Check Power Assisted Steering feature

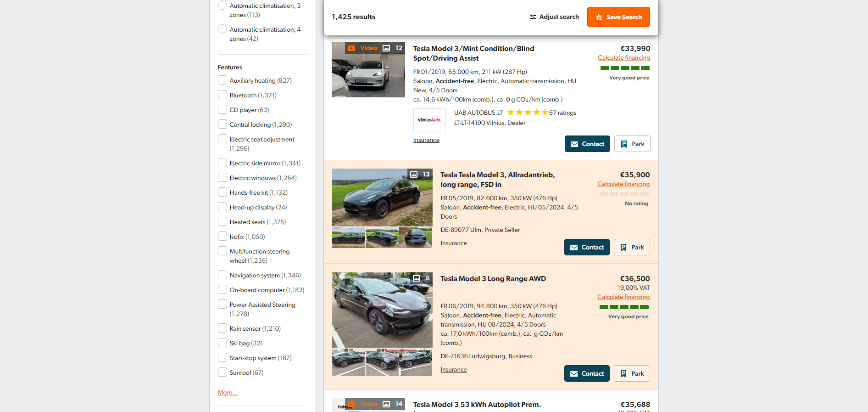[x=223, y=305]
